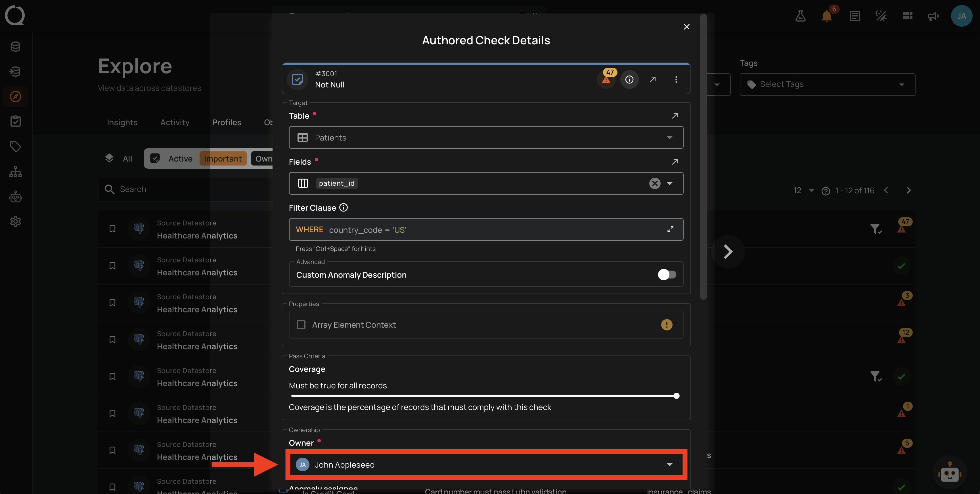This screenshot has height=494, width=980.
Task: Go to next check with right chevron
Action: [x=728, y=252]
